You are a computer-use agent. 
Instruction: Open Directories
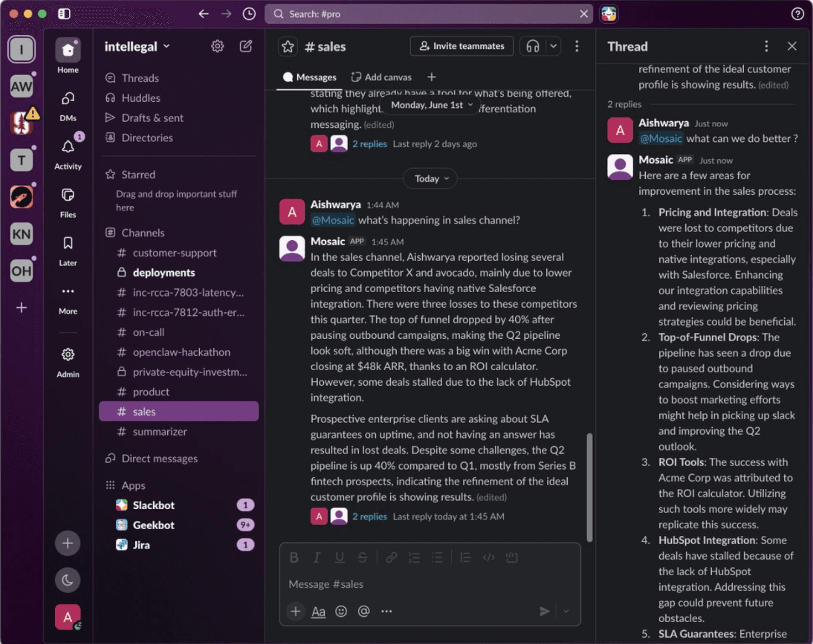coord(179,138)
